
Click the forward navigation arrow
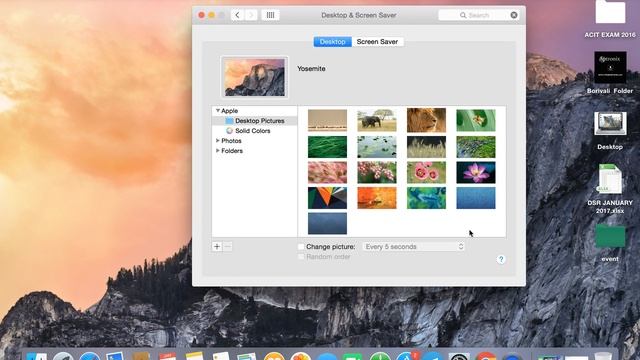tap(251, 15)
